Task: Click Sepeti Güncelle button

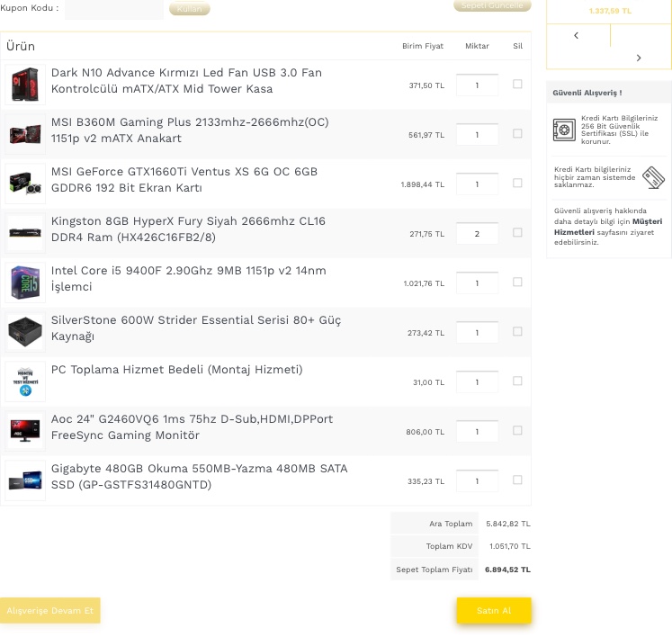Action: 492,5
